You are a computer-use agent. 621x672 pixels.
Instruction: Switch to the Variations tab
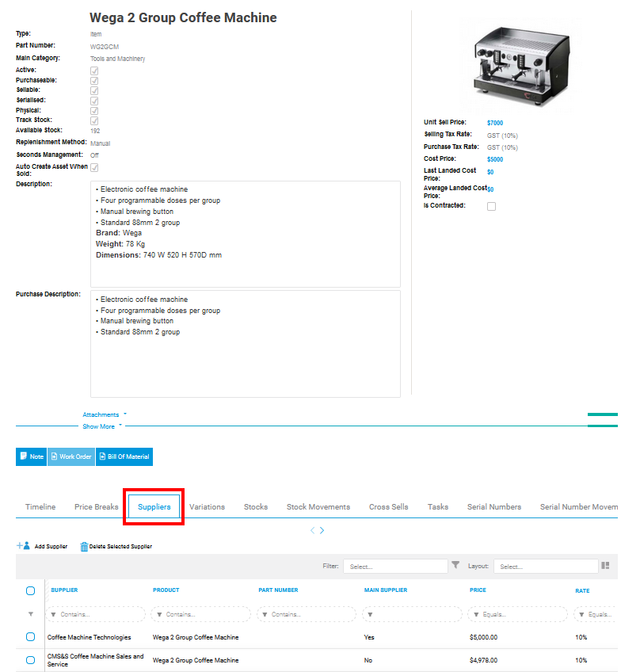(207, 506)
